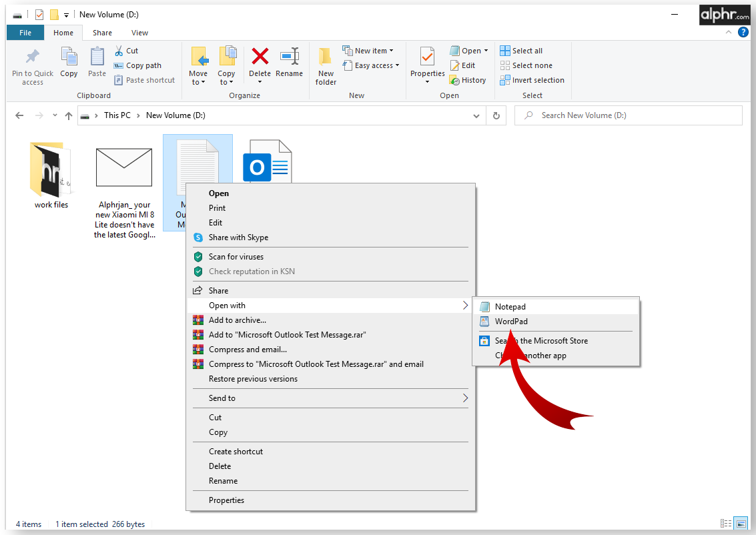
Task: Click Select all in ribbon
Action: pyautogui.click(x=521, y=51)
